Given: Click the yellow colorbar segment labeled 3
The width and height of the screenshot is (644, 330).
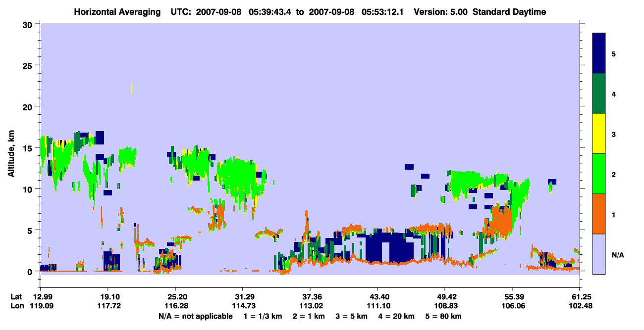Looking at the screenshot, I should point(599,134).
